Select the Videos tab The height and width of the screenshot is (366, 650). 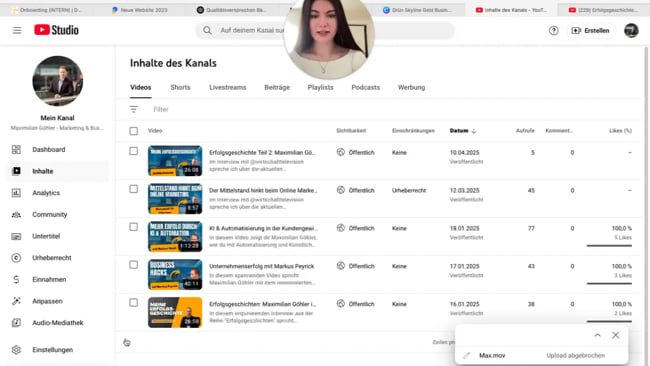coord(141,87)
